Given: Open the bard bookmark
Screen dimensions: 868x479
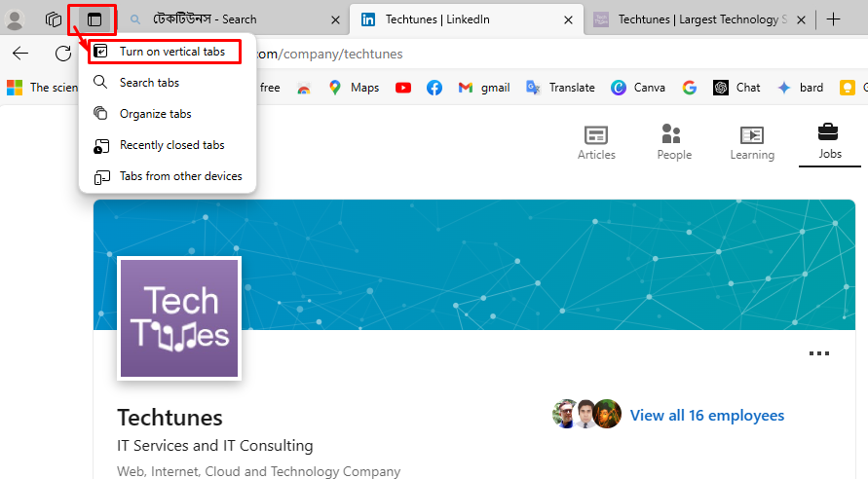Looking at the screenshot, I should click(800, 88).
